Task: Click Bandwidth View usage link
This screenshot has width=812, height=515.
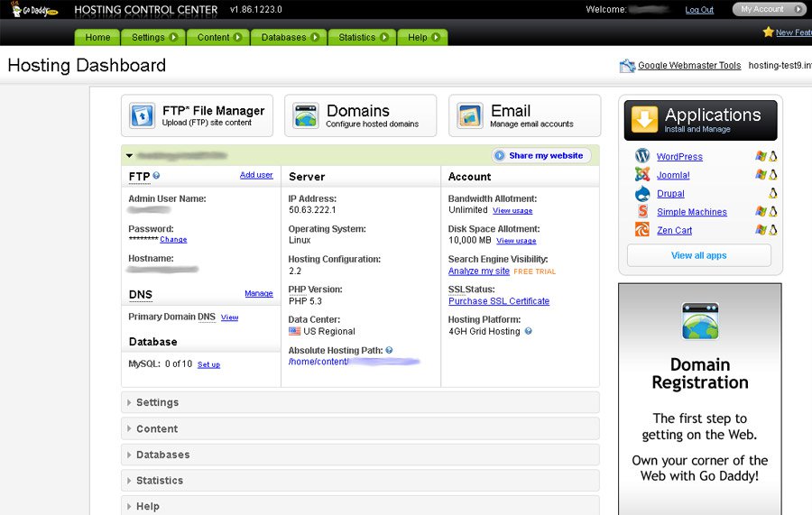Action: coord(512,211)
